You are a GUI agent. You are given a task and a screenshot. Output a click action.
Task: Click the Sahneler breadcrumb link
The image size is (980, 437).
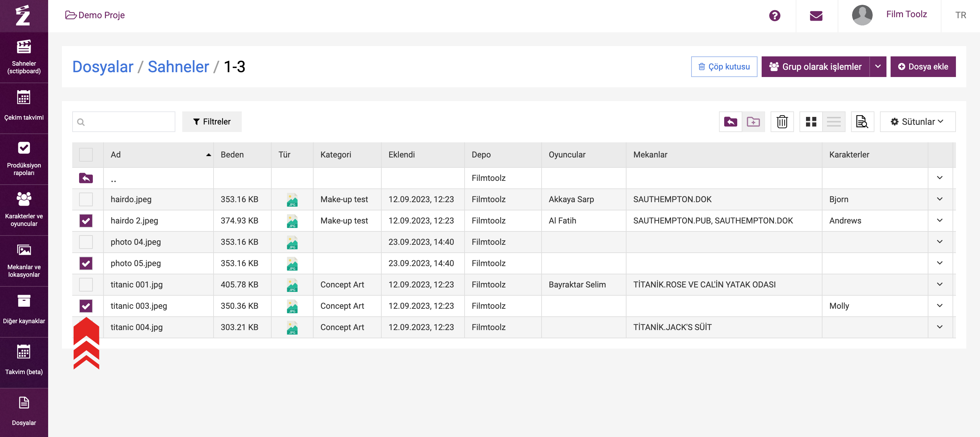point(178,67)
